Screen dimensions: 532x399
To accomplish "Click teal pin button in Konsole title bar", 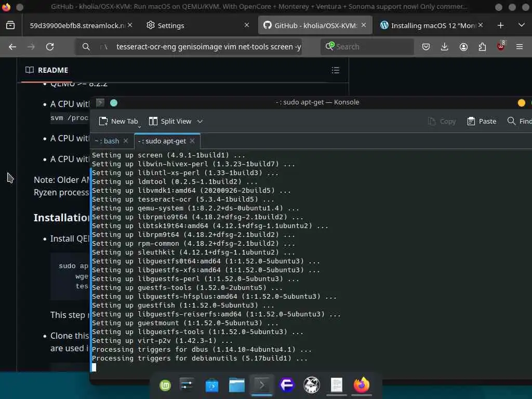I will (114, 103).
